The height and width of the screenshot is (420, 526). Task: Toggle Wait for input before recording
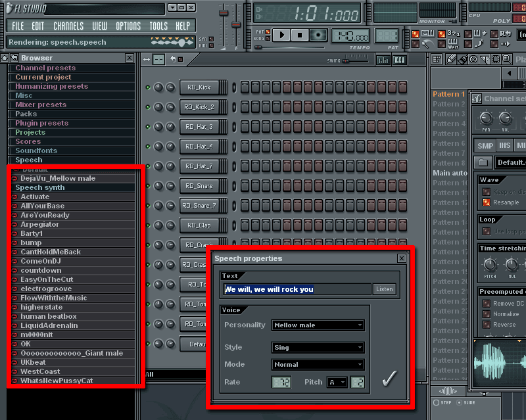[453, 43]
